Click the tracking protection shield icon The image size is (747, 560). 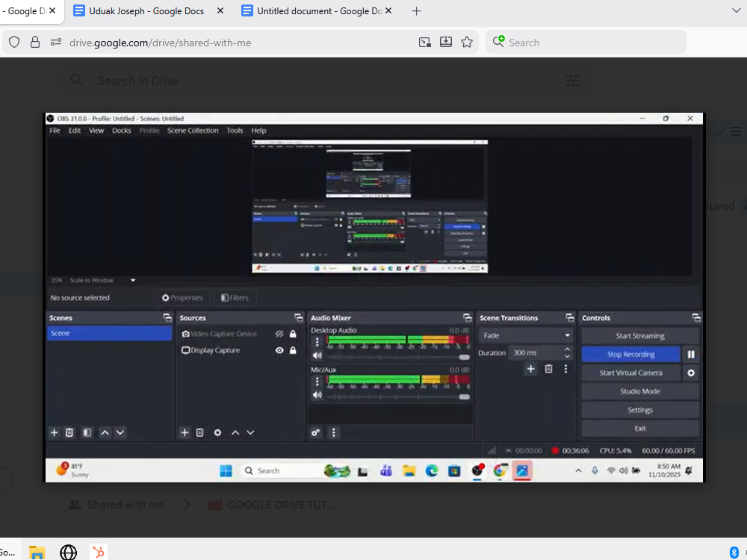(14, 43)
